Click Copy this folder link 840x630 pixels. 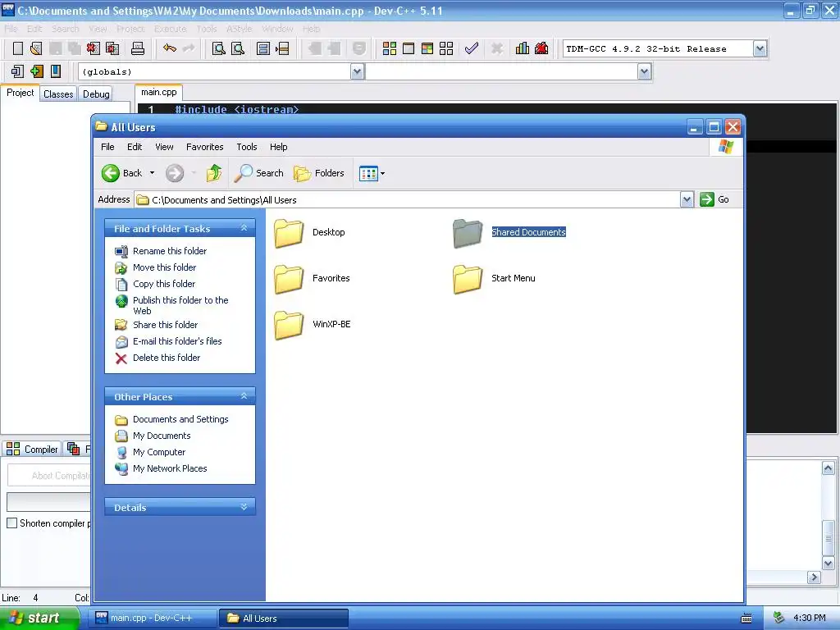click(x=164, y=284)
